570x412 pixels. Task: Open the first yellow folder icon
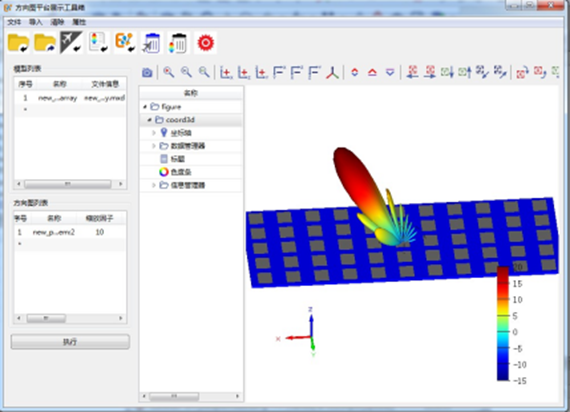(x=18, y=43)
